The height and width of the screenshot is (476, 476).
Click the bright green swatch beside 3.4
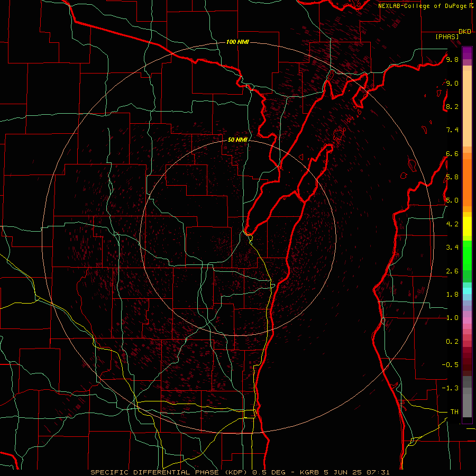coord(467,255)
